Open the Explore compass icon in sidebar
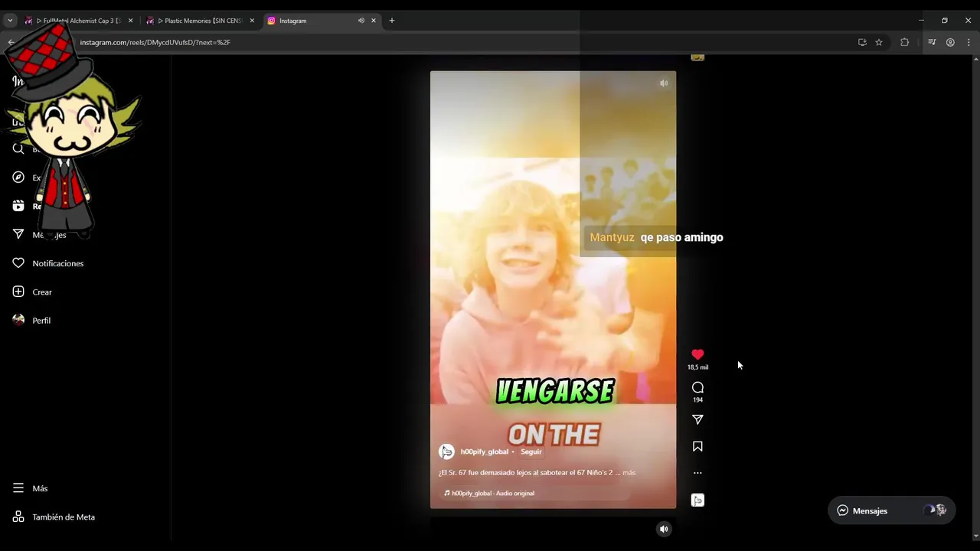Screen dimensions: 980x551 [18, 178]
